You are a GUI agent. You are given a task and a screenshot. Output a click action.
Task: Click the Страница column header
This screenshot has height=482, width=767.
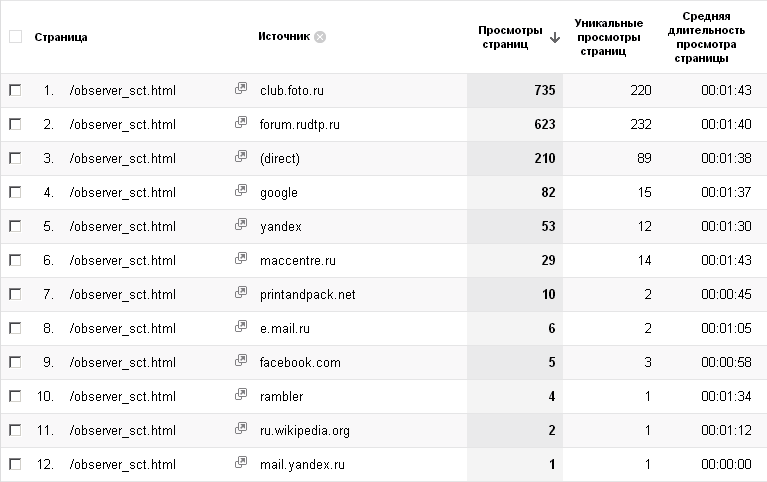pyautogui.click(x=61, y=37)
